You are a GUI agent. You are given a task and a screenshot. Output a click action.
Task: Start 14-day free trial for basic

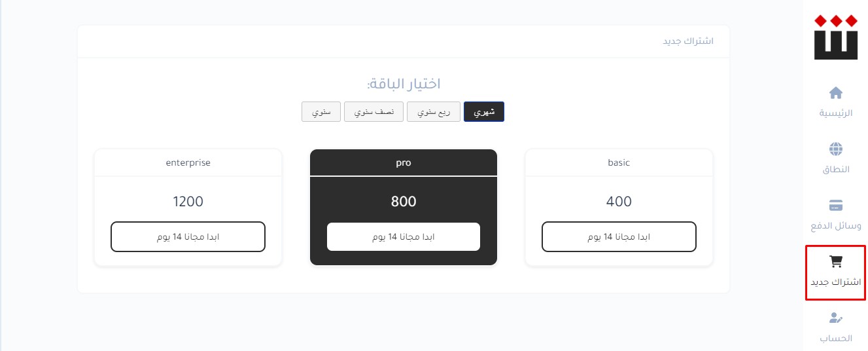pos(619,236)
